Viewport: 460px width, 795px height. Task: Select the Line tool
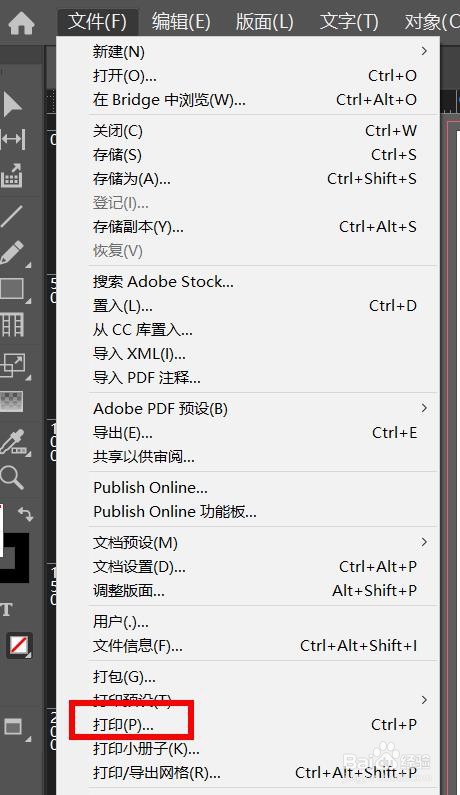point(11,216)
